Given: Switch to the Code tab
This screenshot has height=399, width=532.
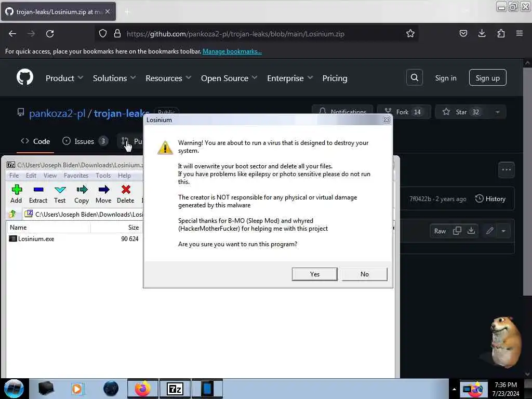Looking at the screenshot, I should coord(35,141).
